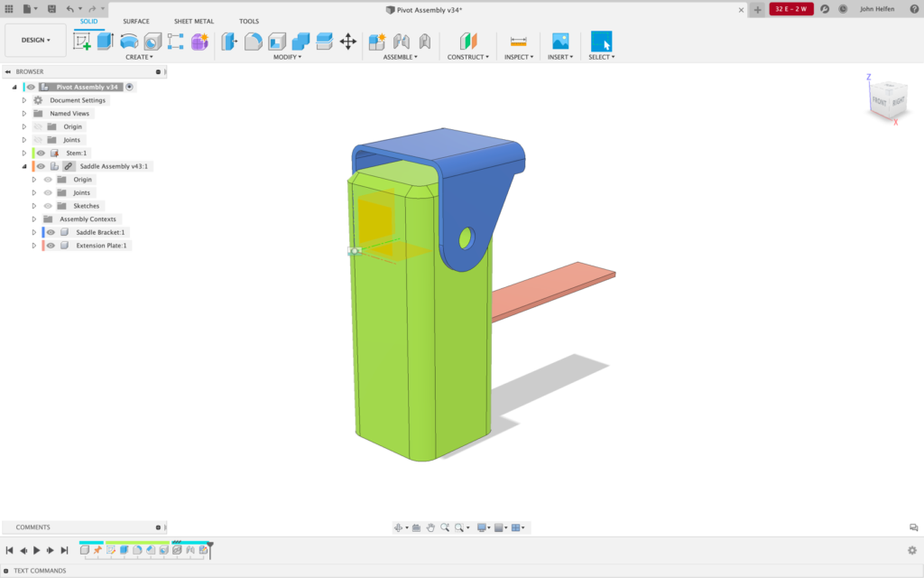The width and height of the screenshot is (924, 578).
Task: Select the Pan hand tool
Action: point(431,527)
